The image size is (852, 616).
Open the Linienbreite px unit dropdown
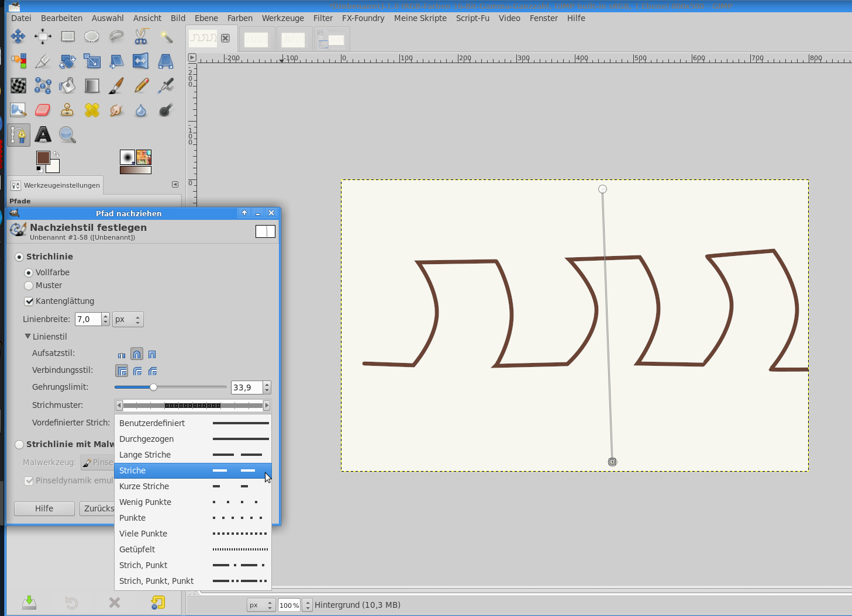coord(128,320)
